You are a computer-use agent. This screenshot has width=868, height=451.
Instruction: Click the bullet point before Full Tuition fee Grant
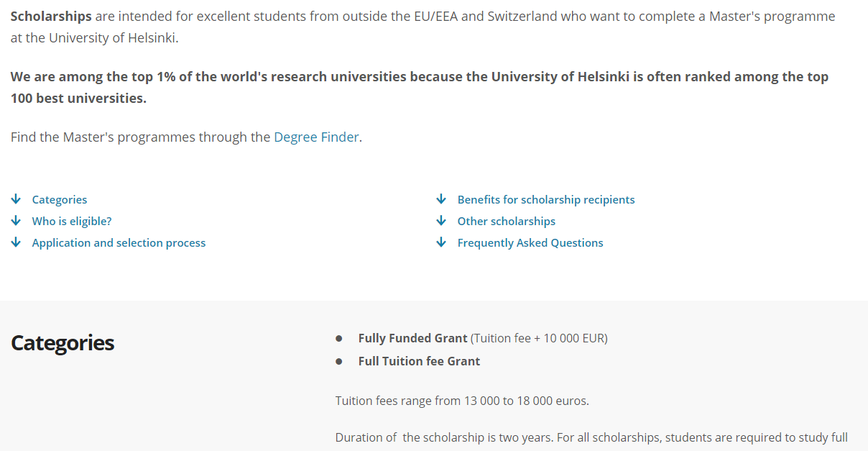click(x=339, y=361)
